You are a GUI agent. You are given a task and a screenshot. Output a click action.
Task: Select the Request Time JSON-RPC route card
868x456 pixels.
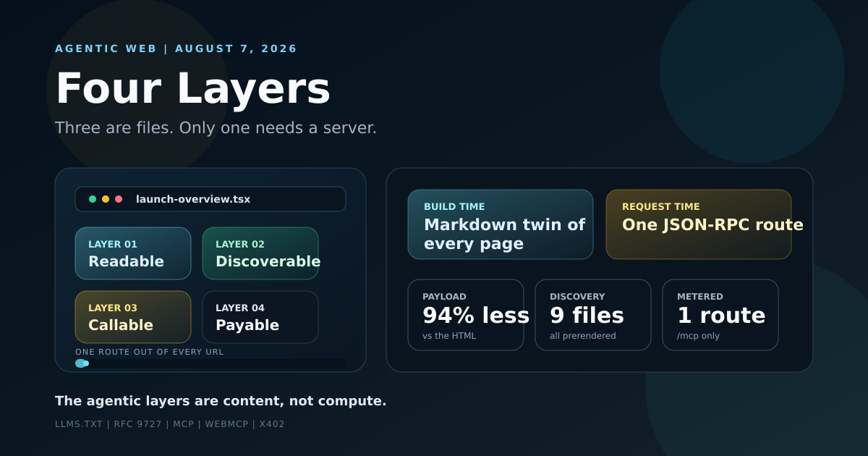pyautogui.click(x=699, y=224)
